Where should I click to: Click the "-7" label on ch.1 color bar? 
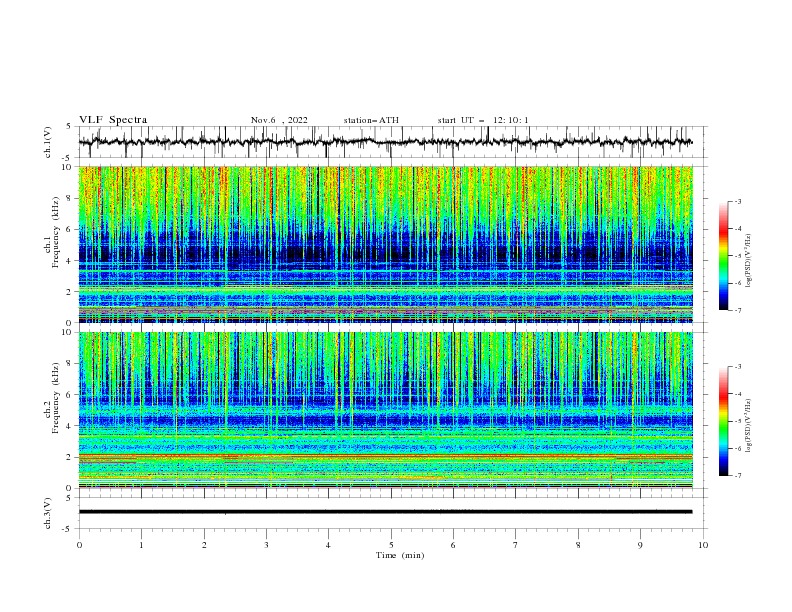737,310
